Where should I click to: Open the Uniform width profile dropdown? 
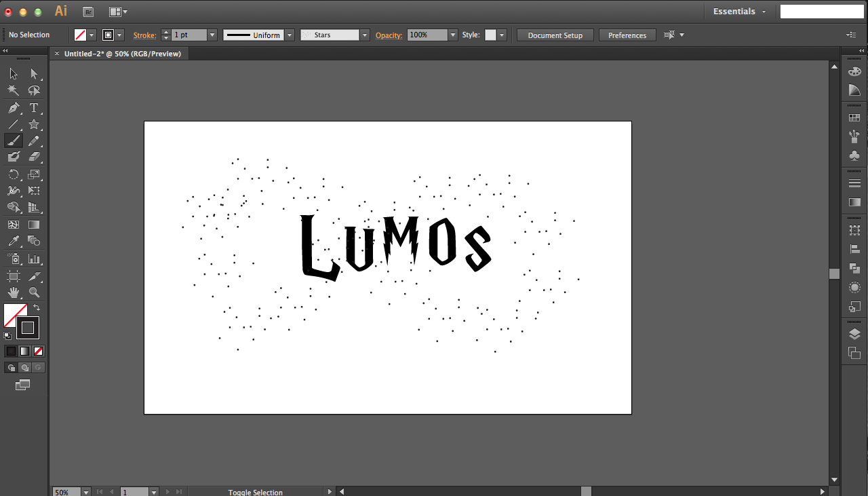290,35
